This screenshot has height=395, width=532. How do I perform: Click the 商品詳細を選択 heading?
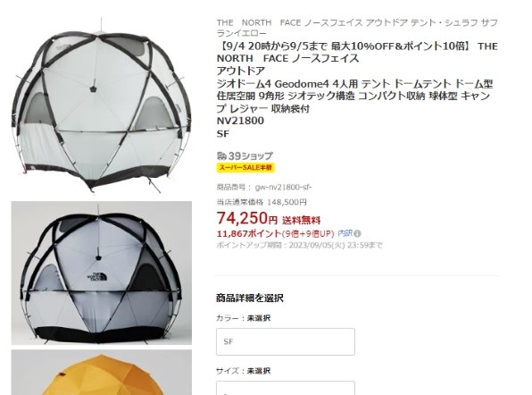point(250,298)
